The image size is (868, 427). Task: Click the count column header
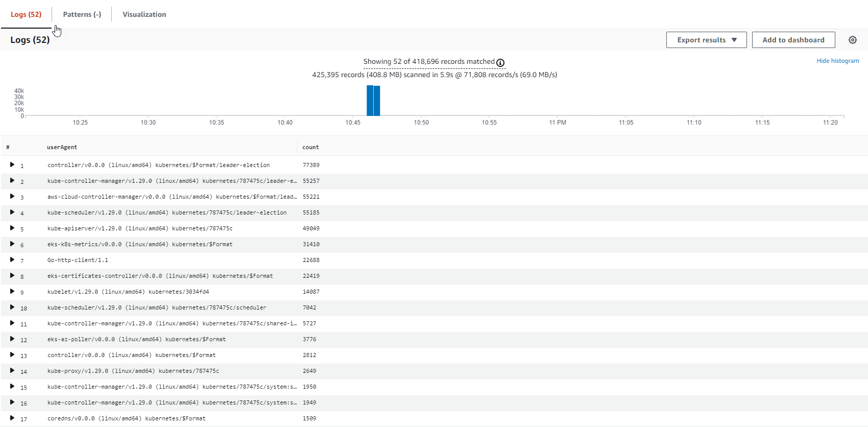pyautogui.click(x=310, y=147)
